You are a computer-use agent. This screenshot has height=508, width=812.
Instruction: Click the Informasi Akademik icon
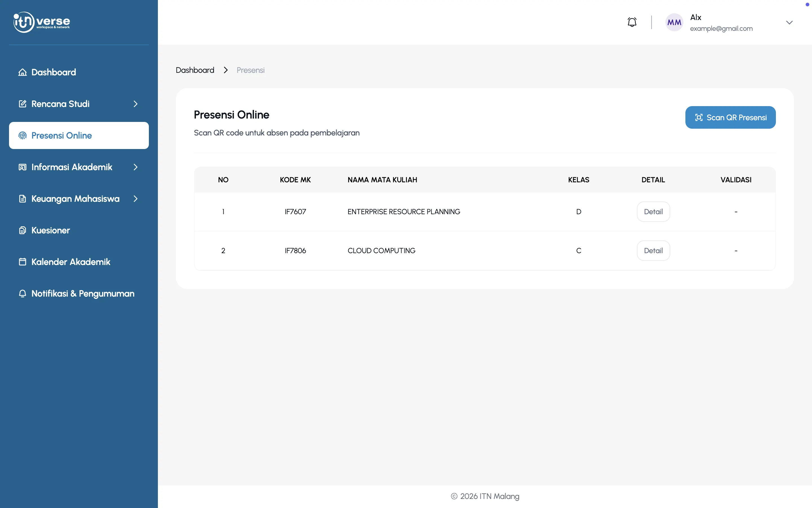pos(23,167)
